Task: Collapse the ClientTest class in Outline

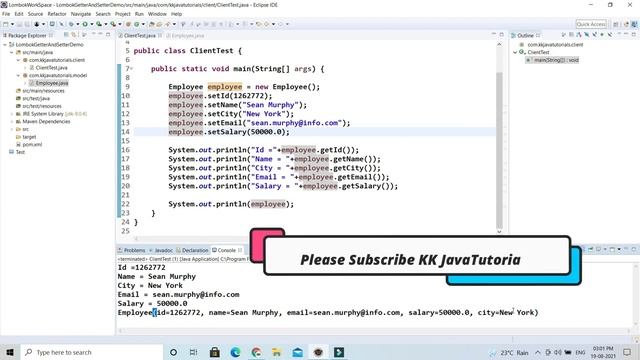Action: 515,52
